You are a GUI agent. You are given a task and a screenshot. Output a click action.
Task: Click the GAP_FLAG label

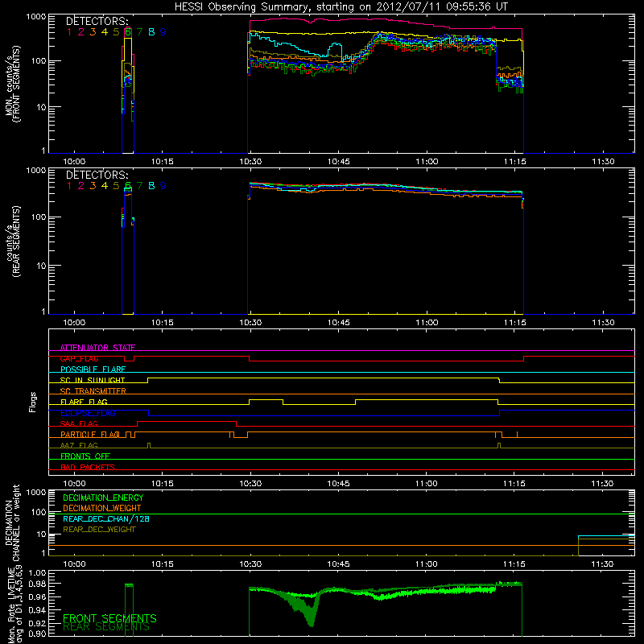pyautogui.click(x=79, y=359)
